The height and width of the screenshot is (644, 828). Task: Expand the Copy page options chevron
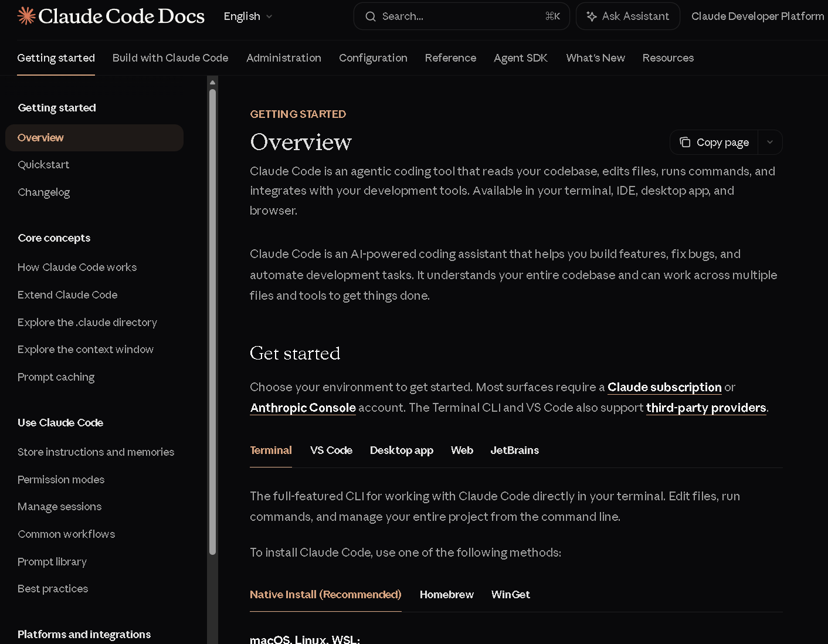[x=770, y=143]
